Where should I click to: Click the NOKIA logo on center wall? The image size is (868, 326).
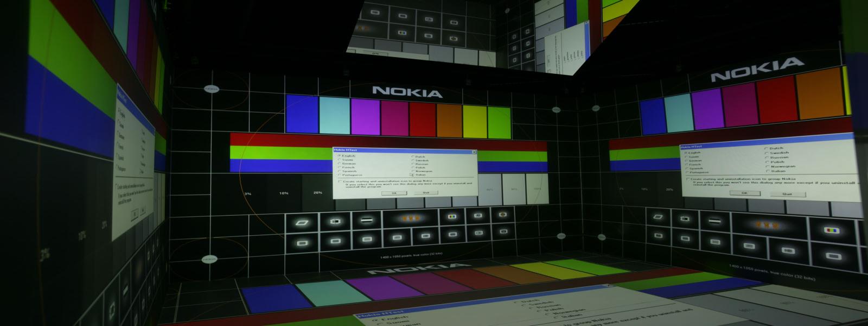point(407,92)
